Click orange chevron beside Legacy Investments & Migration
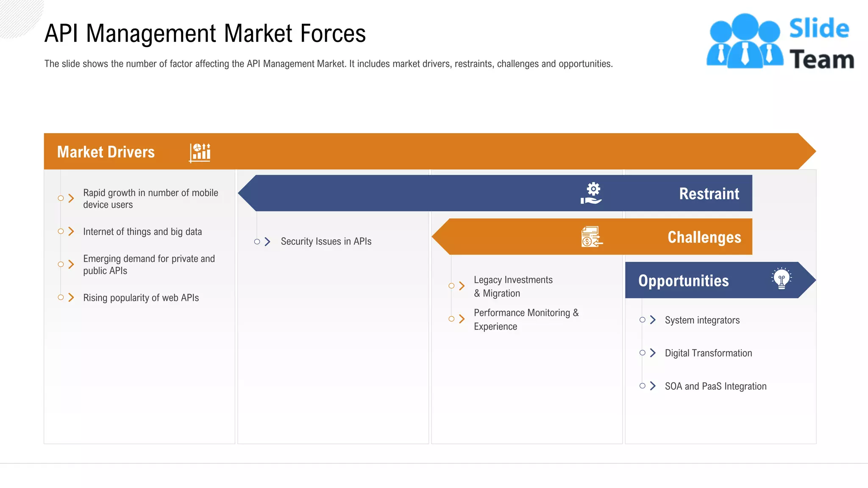Screen dimensions: 868x488 [462, 286]
